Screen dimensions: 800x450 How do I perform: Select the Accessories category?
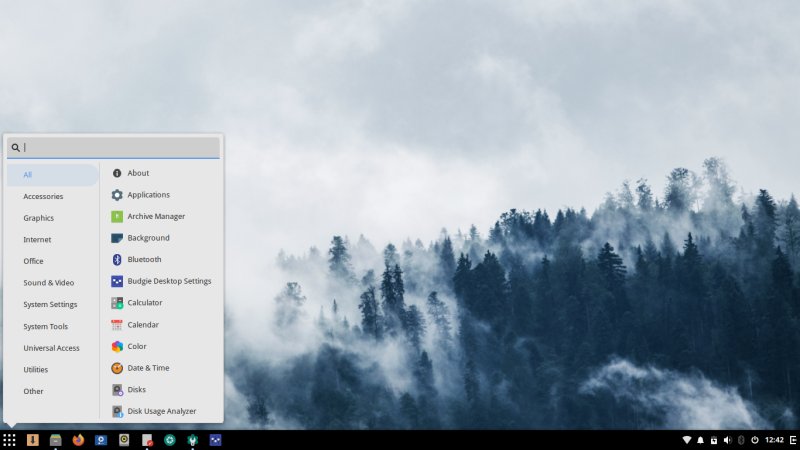tap(43, 196)
